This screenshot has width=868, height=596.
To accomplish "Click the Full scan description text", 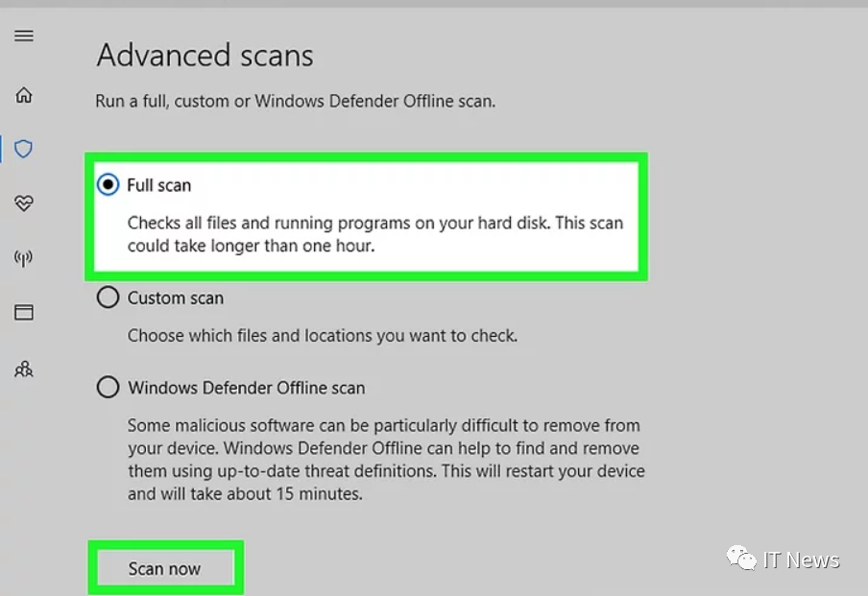I will (x=375, y=234).
